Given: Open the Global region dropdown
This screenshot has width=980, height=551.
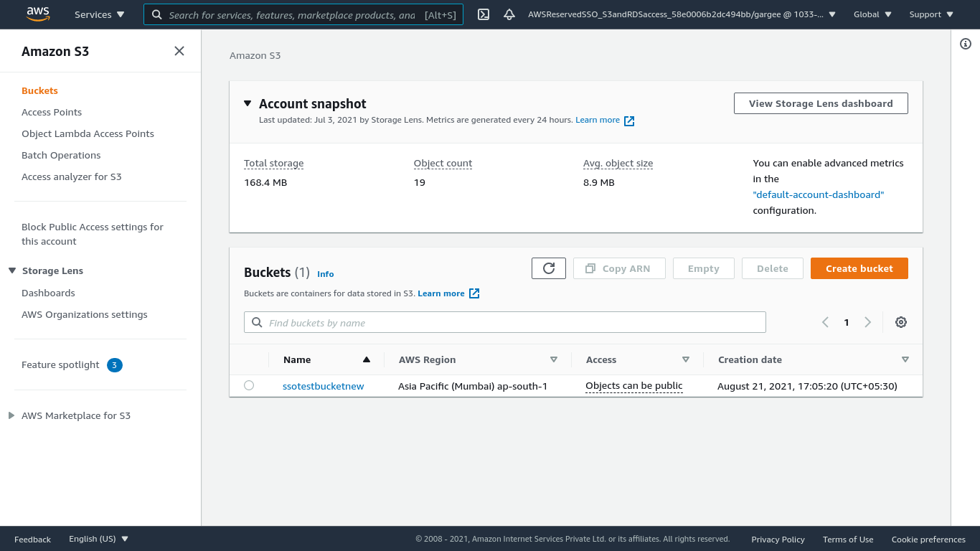Looking at the screenshot, I should pyautogui.click(x=872, y=14).
